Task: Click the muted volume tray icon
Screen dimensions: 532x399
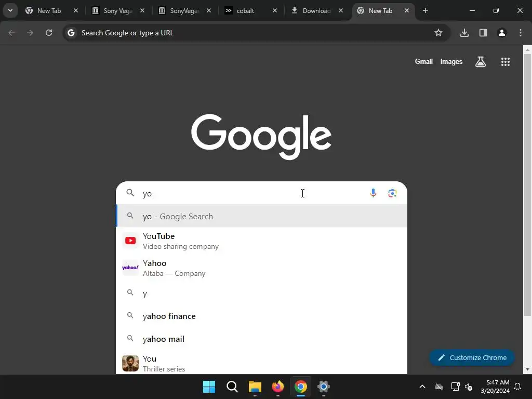Action: [469, 387]
